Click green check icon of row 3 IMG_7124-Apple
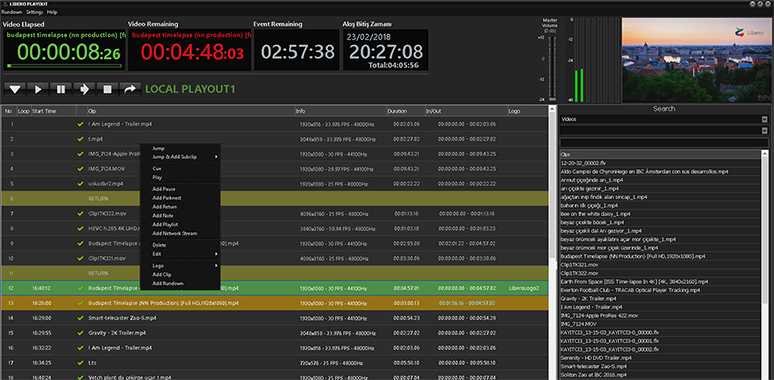Screen dimensions: 774x380 80,154
